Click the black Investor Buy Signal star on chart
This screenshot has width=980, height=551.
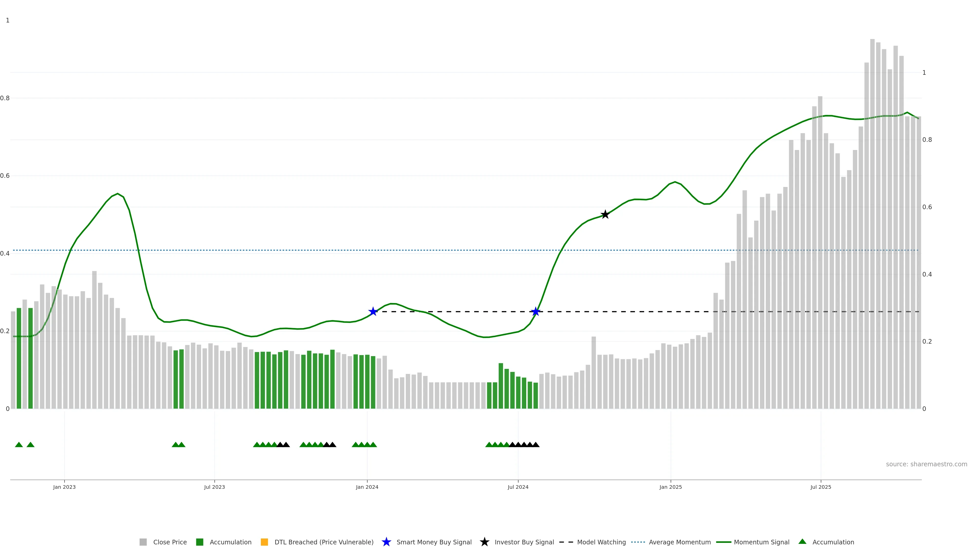click(605, 215)
